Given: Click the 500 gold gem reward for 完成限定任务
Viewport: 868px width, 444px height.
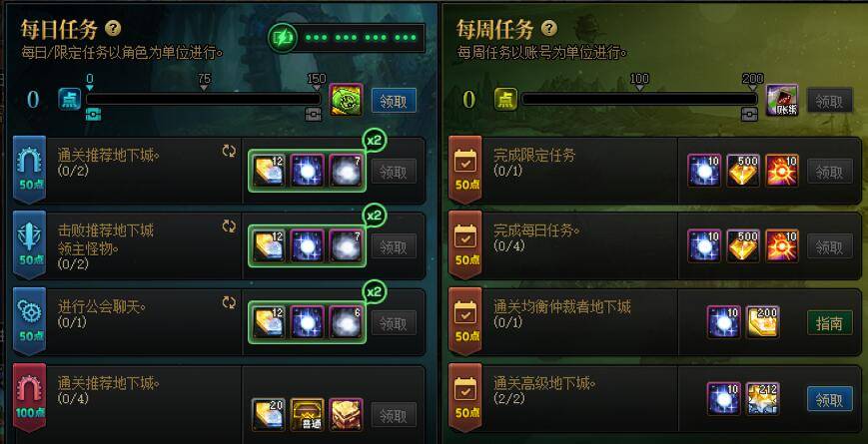Looking at the screenshot, I should (743, 171).
